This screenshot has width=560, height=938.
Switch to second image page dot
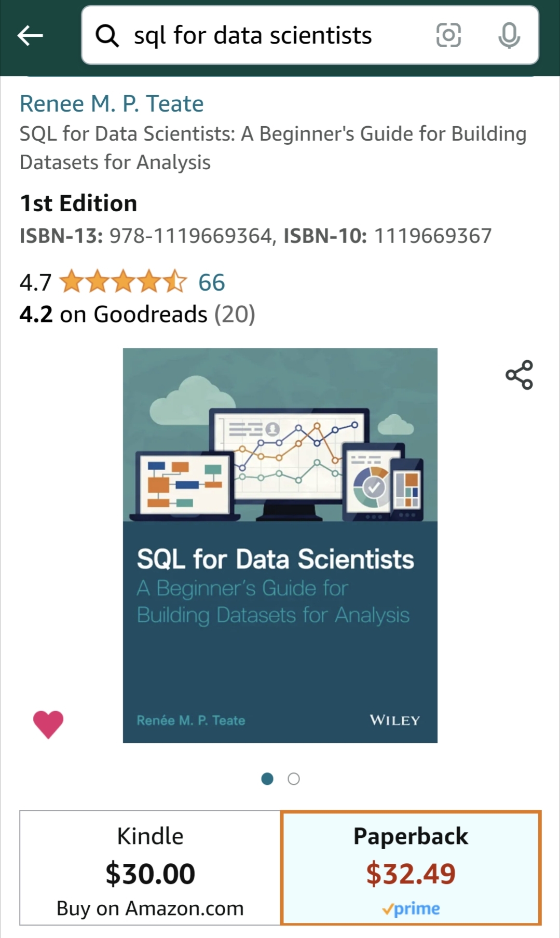[294, 779]
